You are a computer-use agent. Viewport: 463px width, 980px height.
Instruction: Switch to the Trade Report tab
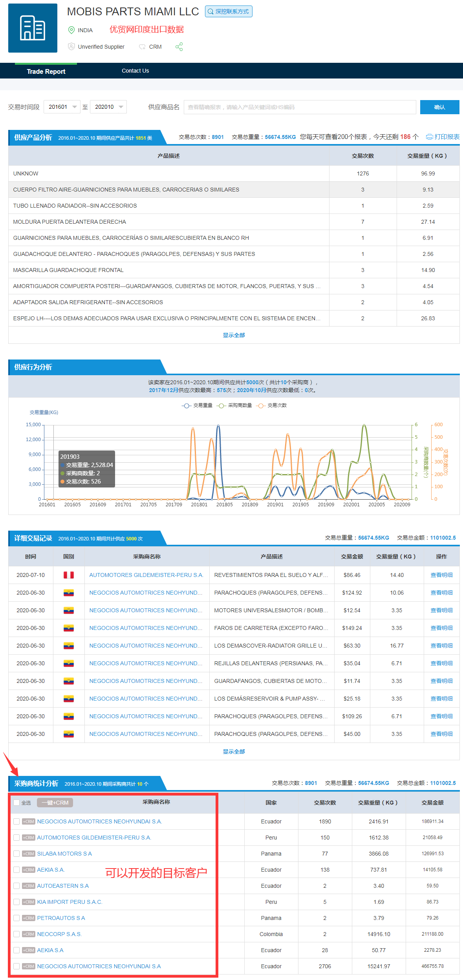46,71
